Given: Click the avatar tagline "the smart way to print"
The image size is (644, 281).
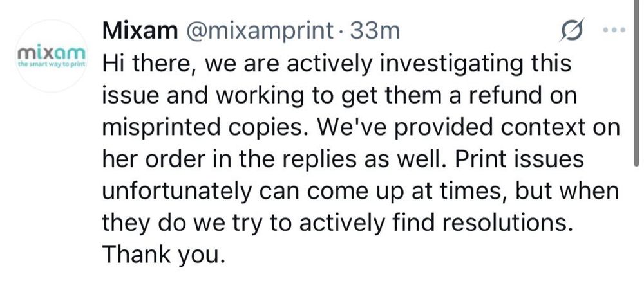Looking at the screenshot, I should 52,65.
